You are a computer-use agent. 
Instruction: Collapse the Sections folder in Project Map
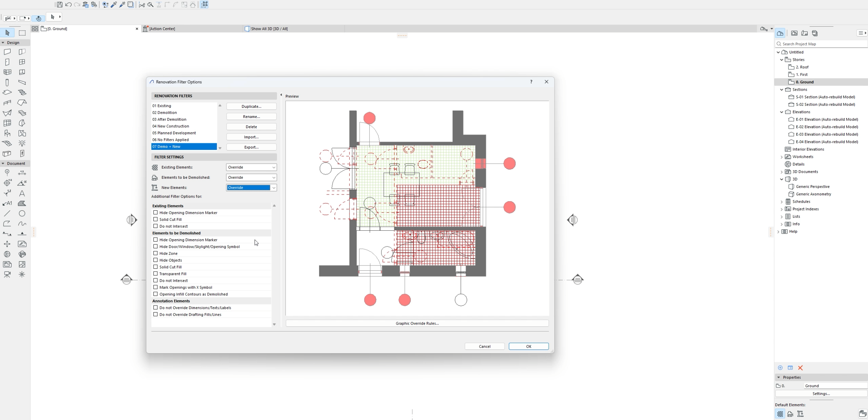(x=782, y=90)
